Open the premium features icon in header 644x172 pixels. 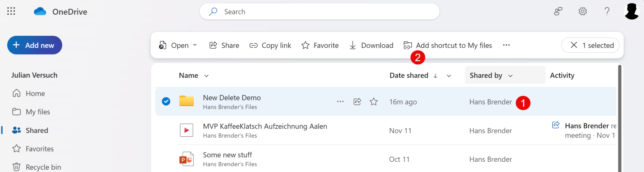tap(558, 12)
